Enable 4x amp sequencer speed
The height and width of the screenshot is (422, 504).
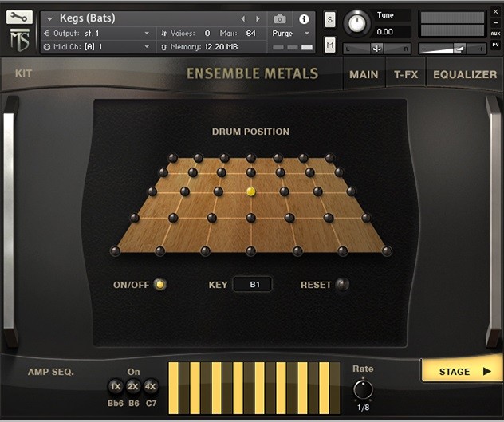pyautogui.click(x=150, y=386)
